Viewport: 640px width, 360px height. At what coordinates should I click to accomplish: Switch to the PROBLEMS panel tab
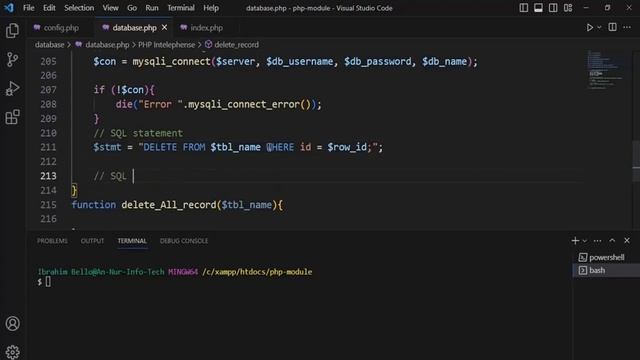click(52, 241)
